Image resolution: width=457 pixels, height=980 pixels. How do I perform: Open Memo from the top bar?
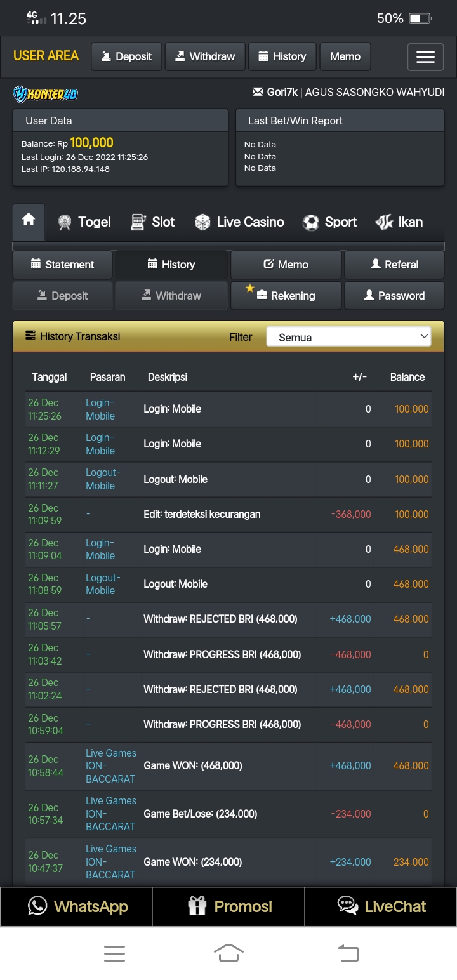pyautogui.click(x=345, y=57)
